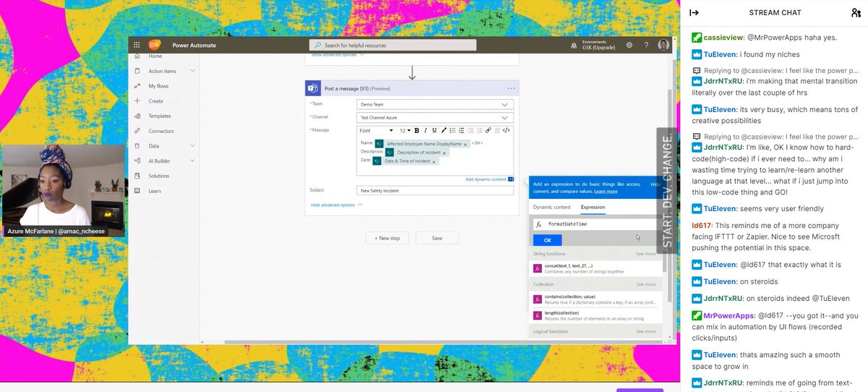Toggle bold formatting in message editor

(417, 131)
